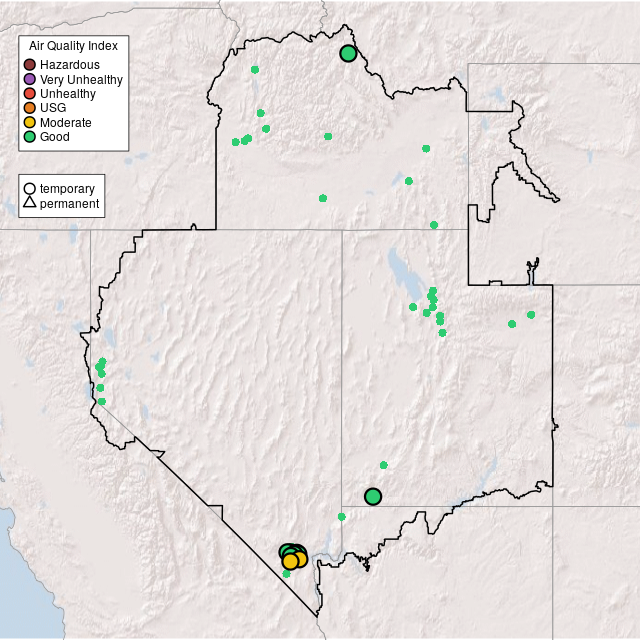Click the 'Very Unhealthy' legend label
Viewport: 640px width, 640px height.
[x=81, y=79]
